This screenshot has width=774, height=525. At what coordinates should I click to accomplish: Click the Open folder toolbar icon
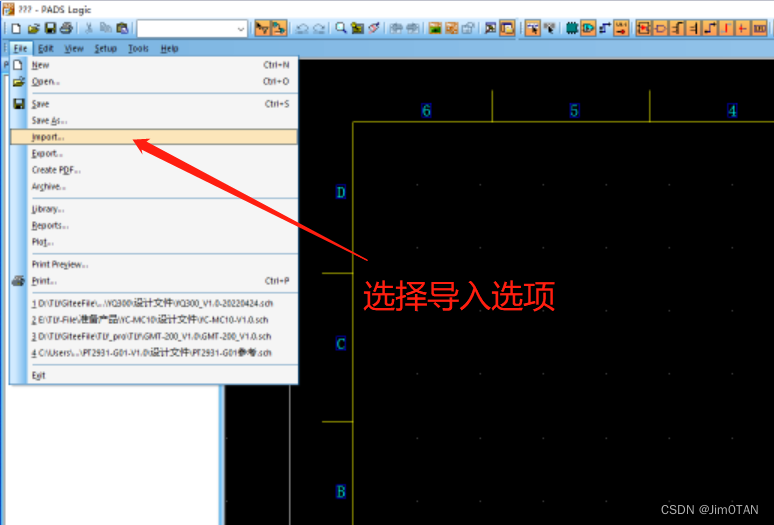[x=33, y=29]
